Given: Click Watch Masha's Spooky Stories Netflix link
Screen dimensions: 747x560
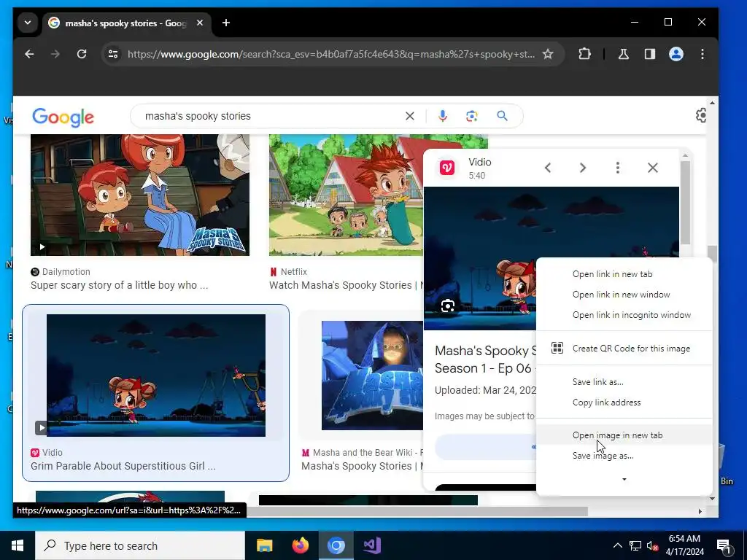Looking at the screenshot, I should (346, 285).
